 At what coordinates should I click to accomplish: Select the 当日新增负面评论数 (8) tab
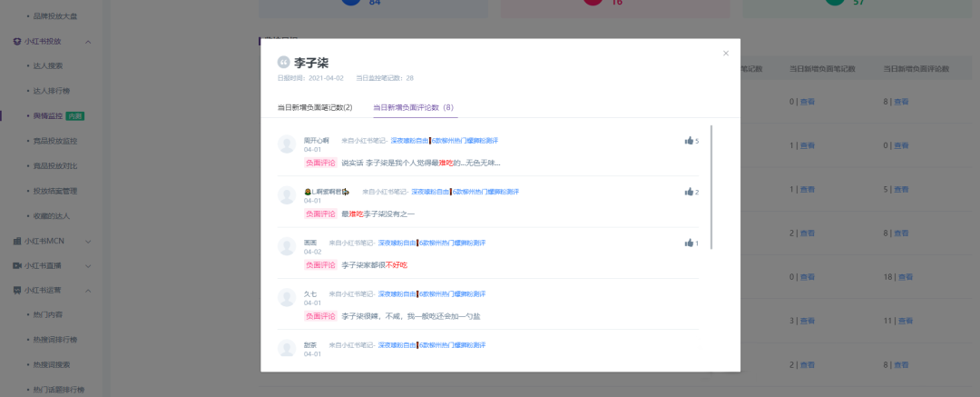click(413, 107)
